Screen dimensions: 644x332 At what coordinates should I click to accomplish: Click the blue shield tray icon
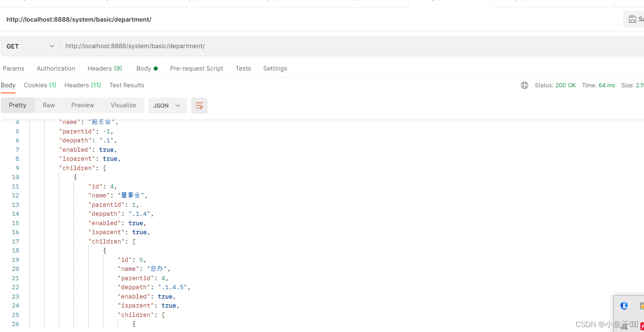624,306
